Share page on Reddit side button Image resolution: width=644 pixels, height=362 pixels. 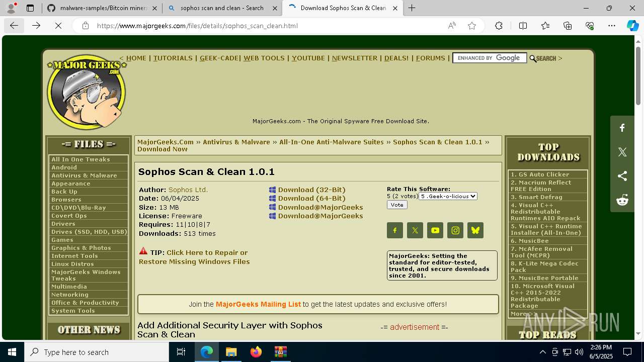[622, 200]
